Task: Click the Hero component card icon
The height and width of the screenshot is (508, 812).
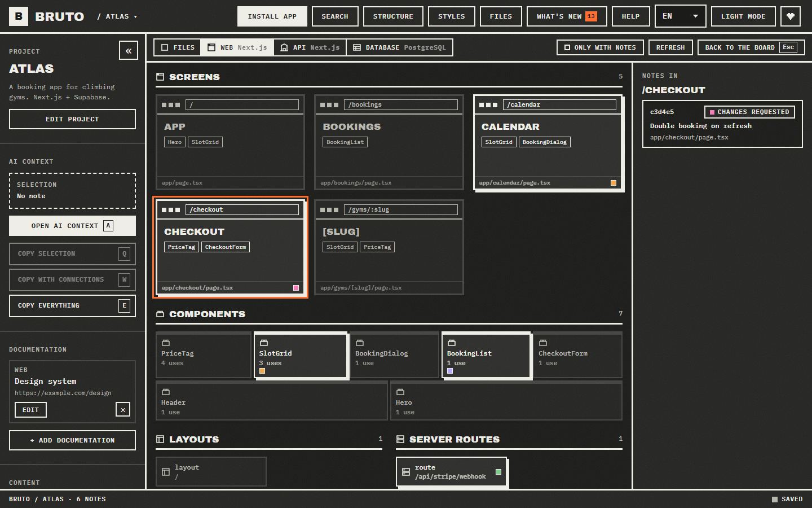Action: [x=400, y=392]
